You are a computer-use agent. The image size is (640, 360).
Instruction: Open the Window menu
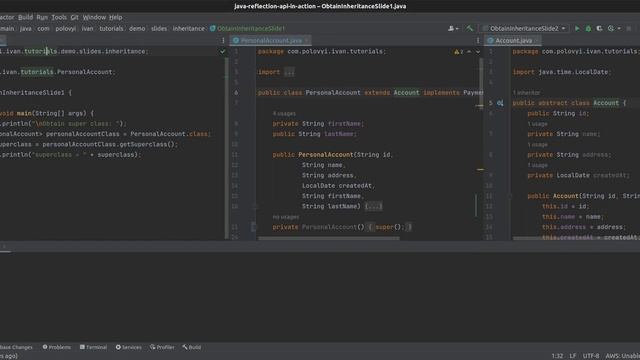coord(94,17)
